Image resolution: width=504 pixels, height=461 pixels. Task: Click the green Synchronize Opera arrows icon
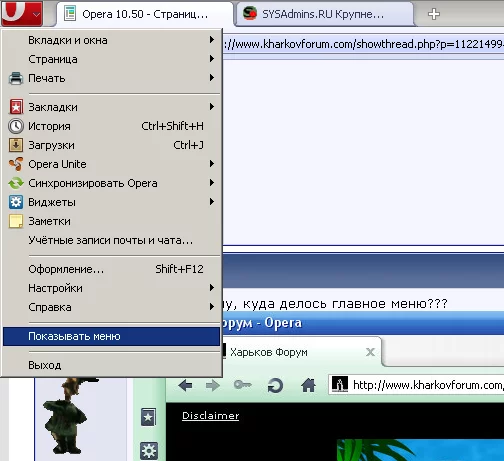[16, 183]
